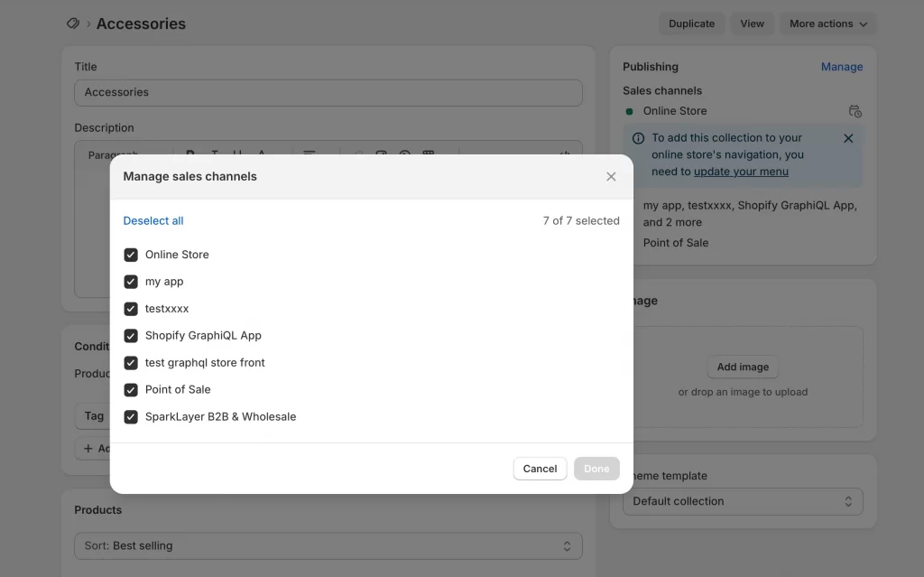Dismiss the update menu info banner
This screenshot has width=924, height=577.
[x=847, y=138]
